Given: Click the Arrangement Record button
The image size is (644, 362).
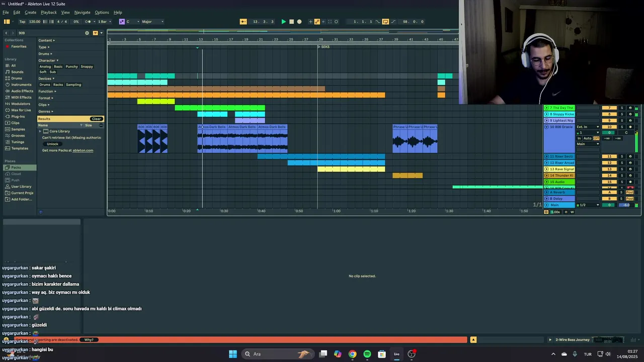Looking at the screenshot, I should click(x=299, y=22).
